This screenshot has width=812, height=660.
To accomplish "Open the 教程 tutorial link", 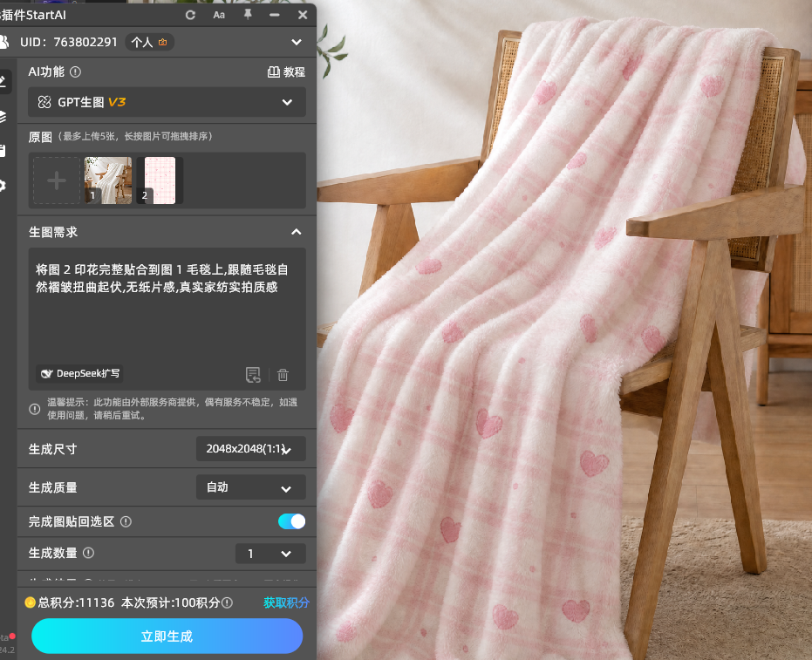I will tap(286, 72).
